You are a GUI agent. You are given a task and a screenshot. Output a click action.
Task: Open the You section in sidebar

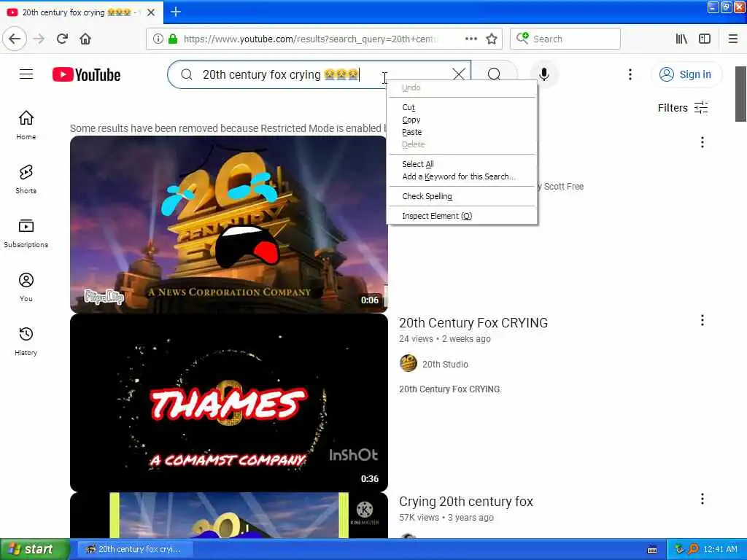coord(26,287)
